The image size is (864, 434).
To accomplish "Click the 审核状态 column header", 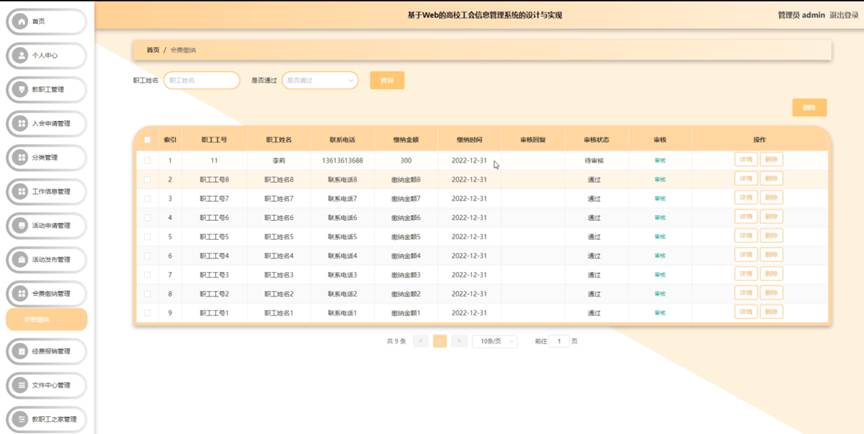I will 596,140.
